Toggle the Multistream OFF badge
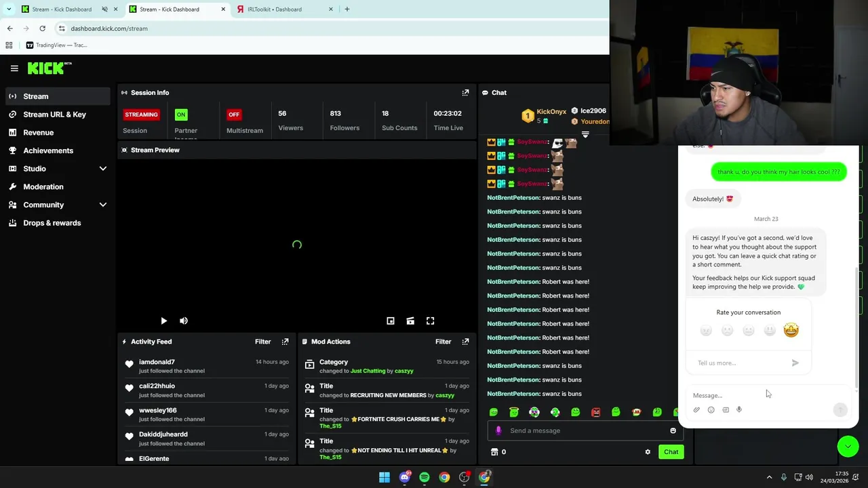The height and width of the screenshot is (488, 868). pyautogui.click(x=234, y=115)
